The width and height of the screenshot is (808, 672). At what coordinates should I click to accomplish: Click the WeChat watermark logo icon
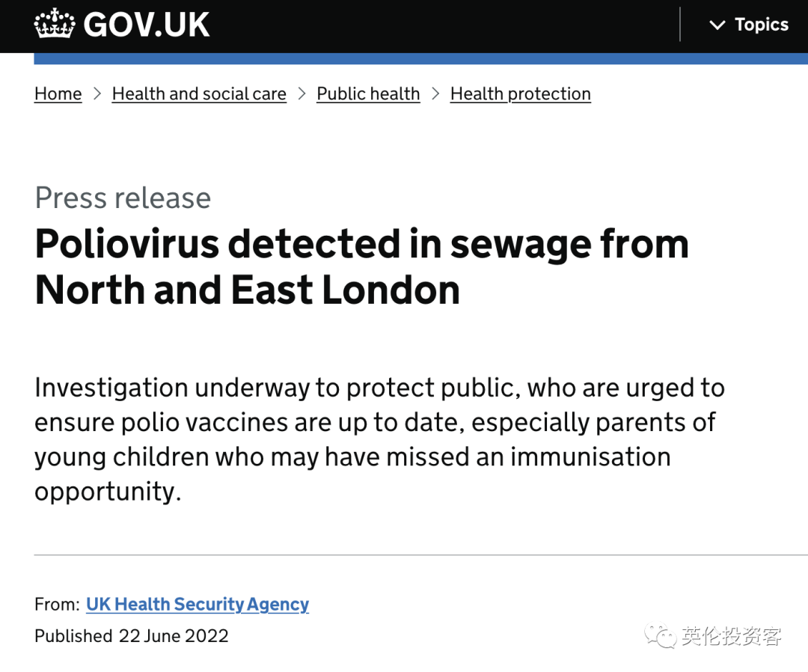click(x=660, y=636)
